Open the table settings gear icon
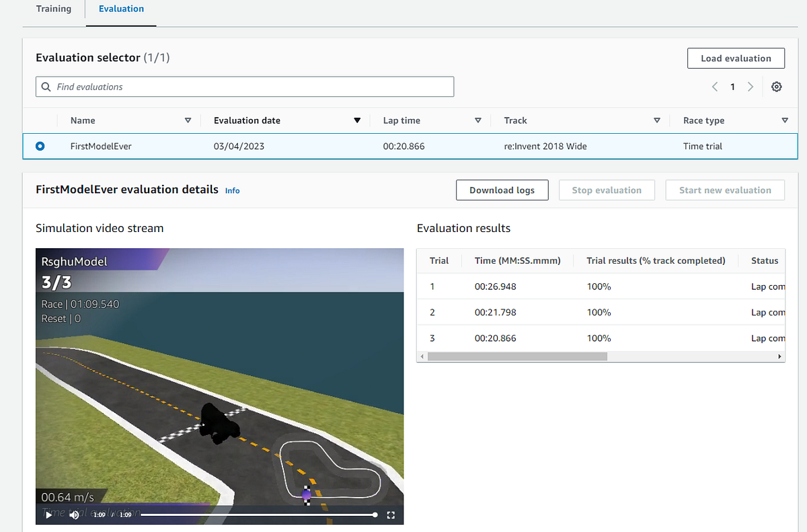Viewport: 807px width, 532px height. [x=776, y=87]
